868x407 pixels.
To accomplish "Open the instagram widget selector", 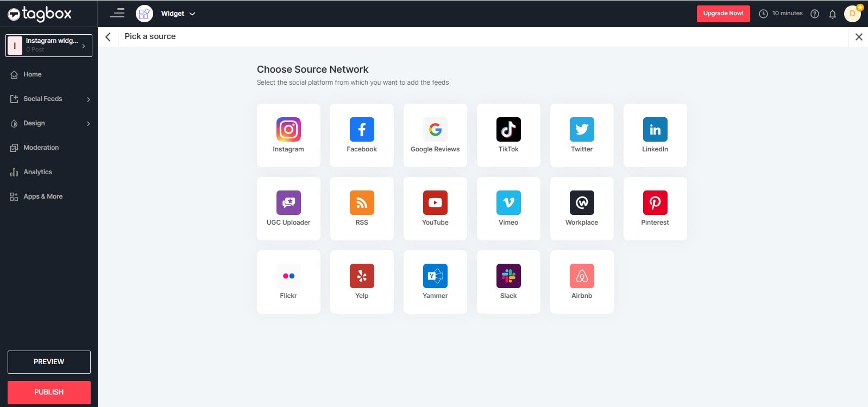I will pyautogui.click(x=49, y=46).
